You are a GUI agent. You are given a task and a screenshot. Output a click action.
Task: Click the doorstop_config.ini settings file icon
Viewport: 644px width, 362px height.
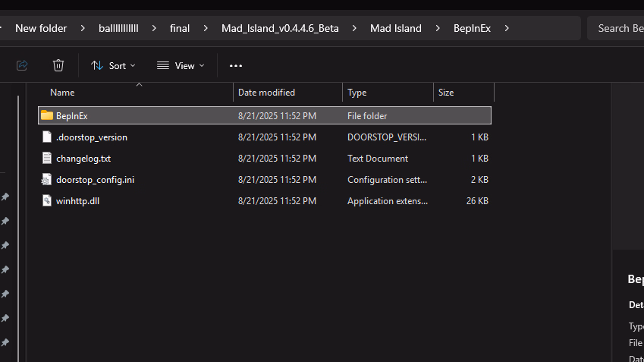click(x=47, y=180)
